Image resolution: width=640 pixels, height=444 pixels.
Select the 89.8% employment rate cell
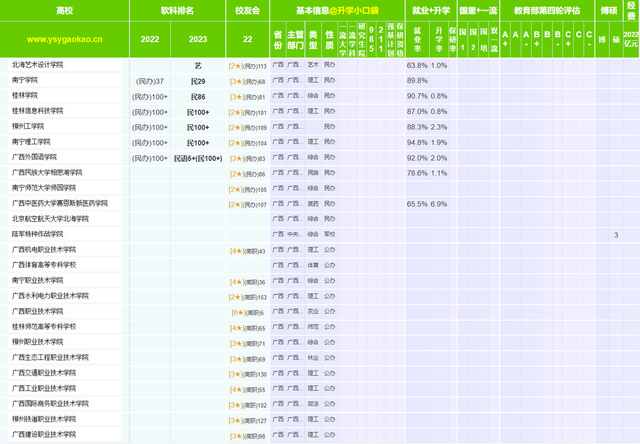coord(417,81)
